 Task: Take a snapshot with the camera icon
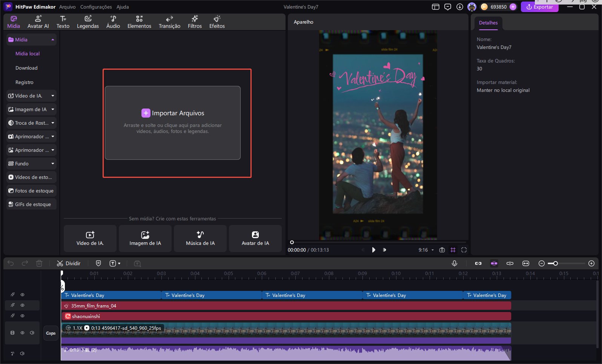pyautogui.click(x=442, y=250)
